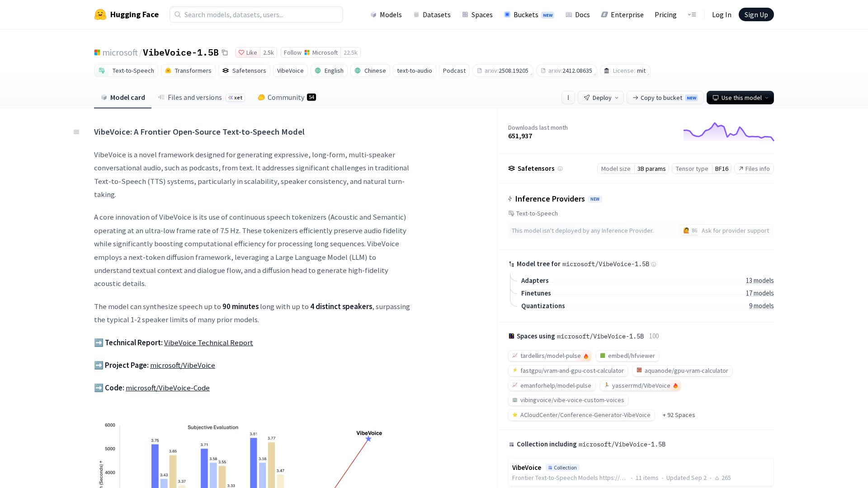The height and width of the screenshot is (488, 868).
Task: Open the three-dot more options button
Action: point(568,98)
